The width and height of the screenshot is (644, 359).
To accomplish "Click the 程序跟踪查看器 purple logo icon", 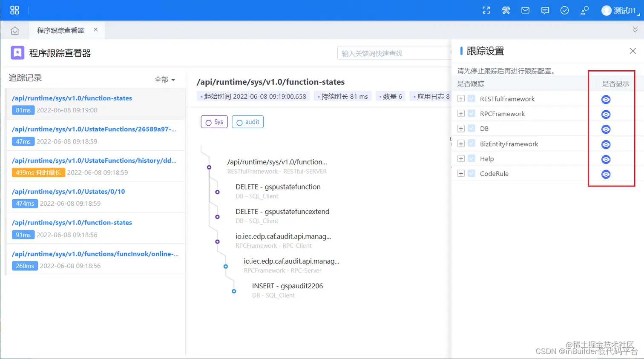I will click(17, 53).
